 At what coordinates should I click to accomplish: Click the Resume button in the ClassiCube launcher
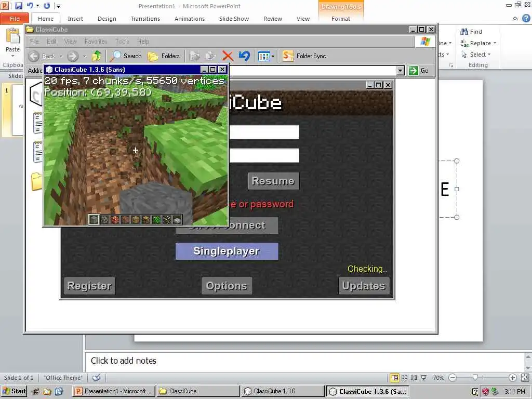click(x=273, y=181)
